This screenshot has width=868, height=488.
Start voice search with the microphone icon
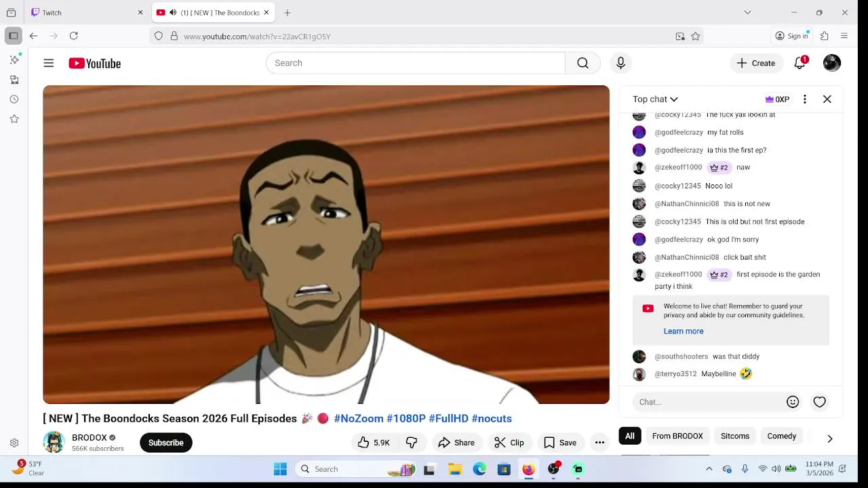coord(620,63)
